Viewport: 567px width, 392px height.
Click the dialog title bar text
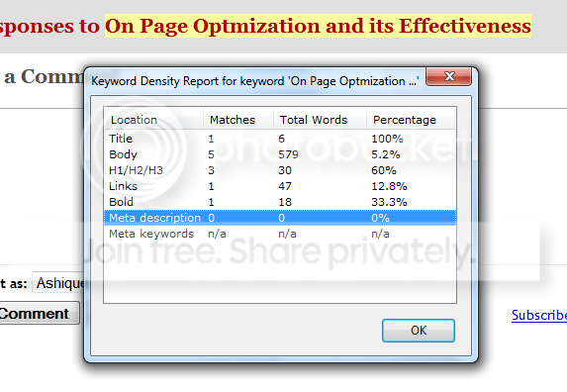(x=255, y=81)
